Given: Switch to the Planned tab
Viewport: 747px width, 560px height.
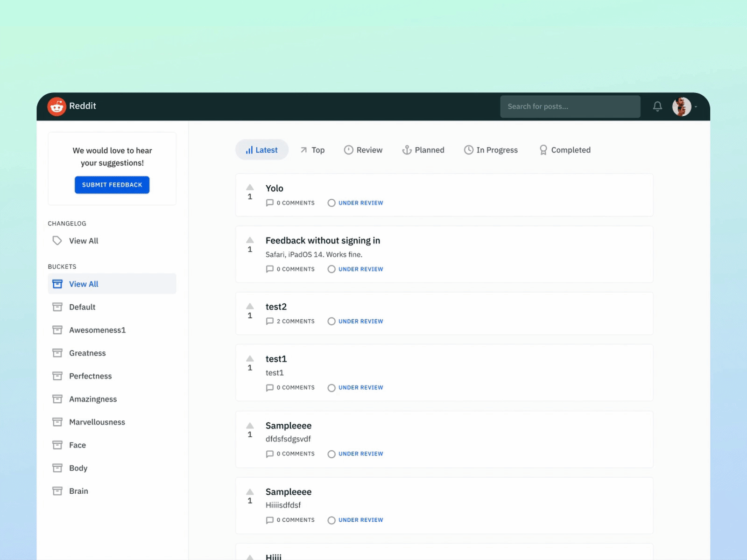Looking at the screenshot, I should coord(423,150).
